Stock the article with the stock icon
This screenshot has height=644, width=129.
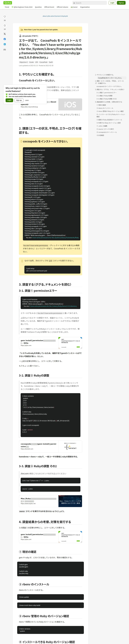point(5,26)
